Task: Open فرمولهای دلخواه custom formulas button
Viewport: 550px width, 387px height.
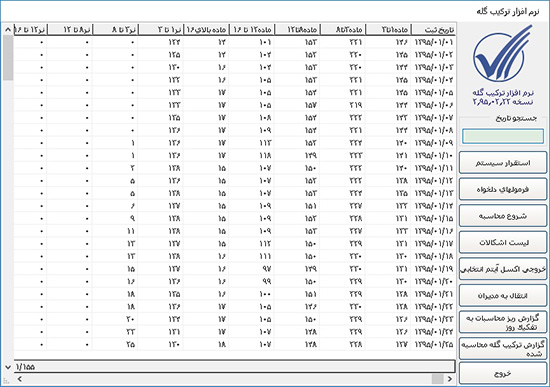Action: click(x=503, y=189)
